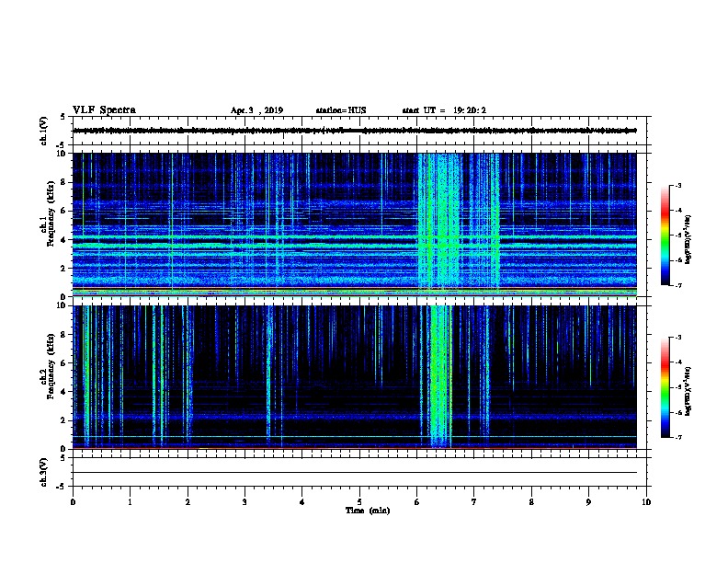Click the ch.1 colorbar log(PSD) units label
728x563 pixels.
tap(688, 240)
